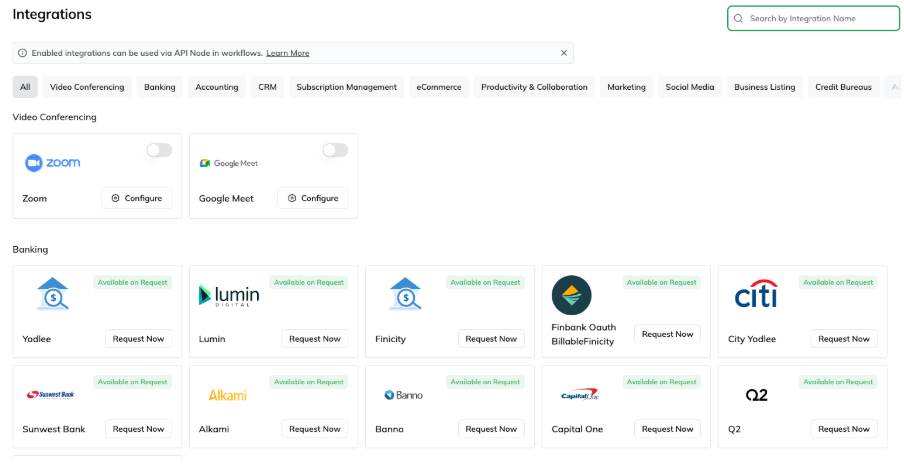904x468 pixels.
Task: Click Request Now for Capital One
Action: click(668, 429)
